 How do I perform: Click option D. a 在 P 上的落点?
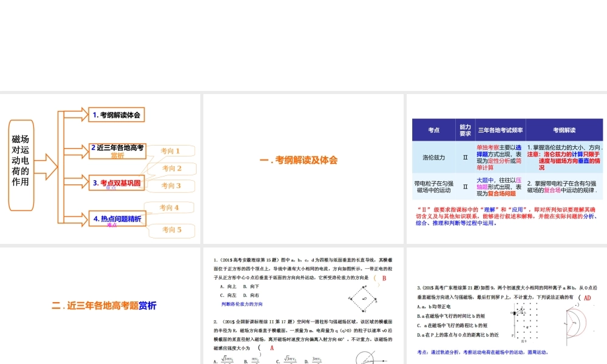click(458, 335)
